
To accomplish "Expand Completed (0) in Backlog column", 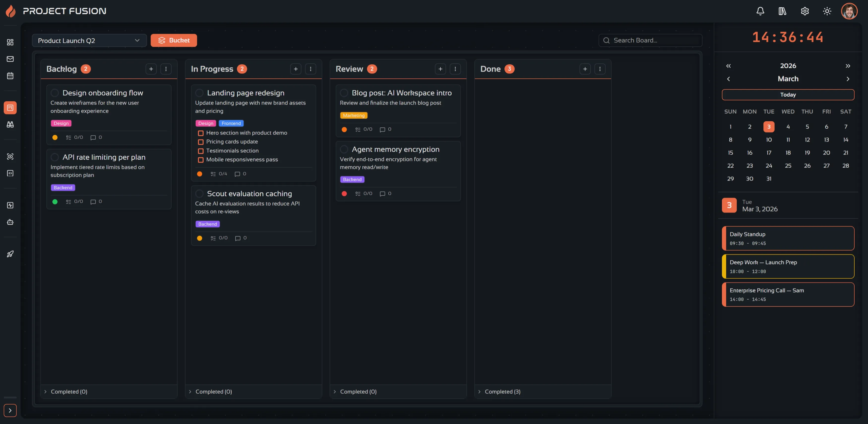I will (x=109, y=392).
